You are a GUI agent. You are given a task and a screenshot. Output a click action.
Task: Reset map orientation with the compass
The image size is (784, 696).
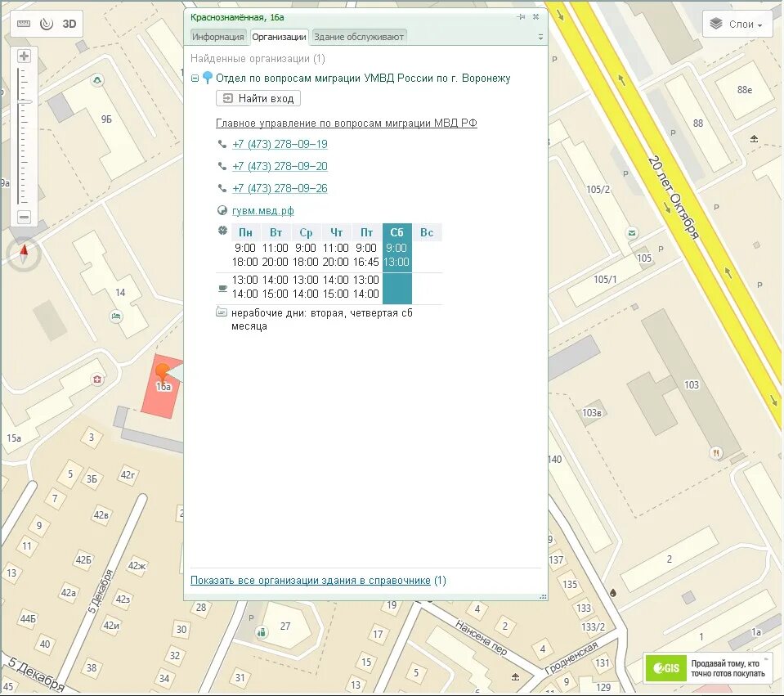coord(24,254)
